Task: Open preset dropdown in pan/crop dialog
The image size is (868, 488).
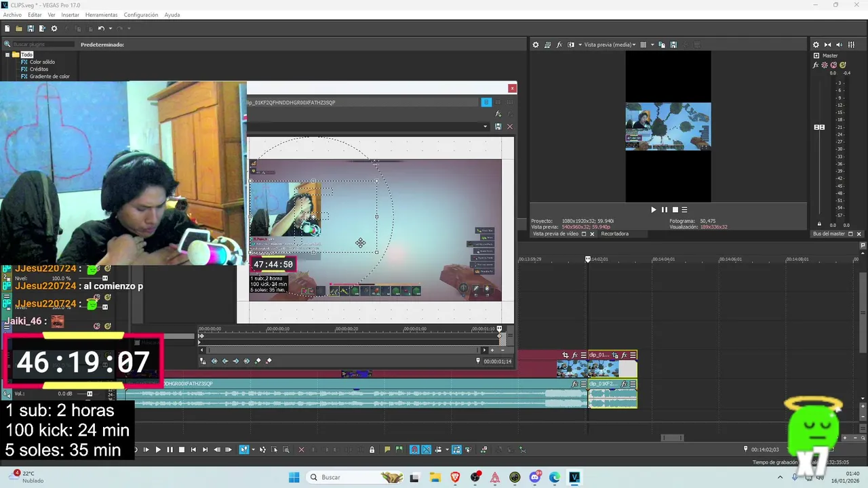Action: [485, 127]
